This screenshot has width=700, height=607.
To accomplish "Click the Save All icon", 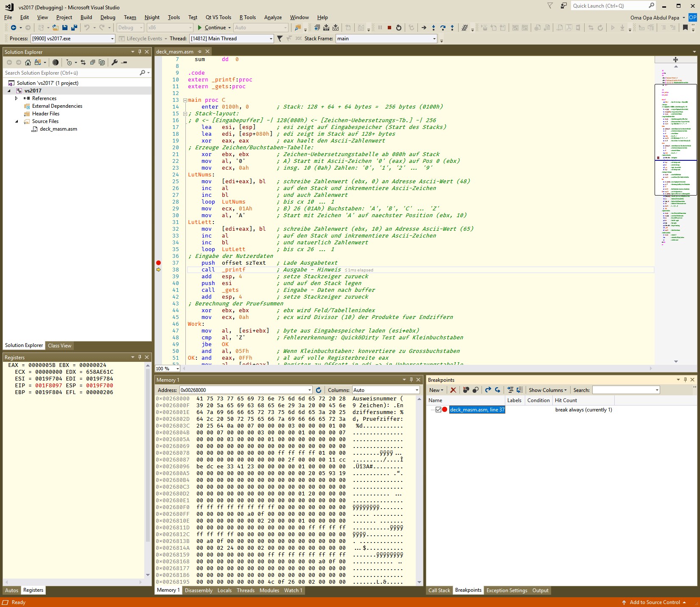I will (74, 28).
